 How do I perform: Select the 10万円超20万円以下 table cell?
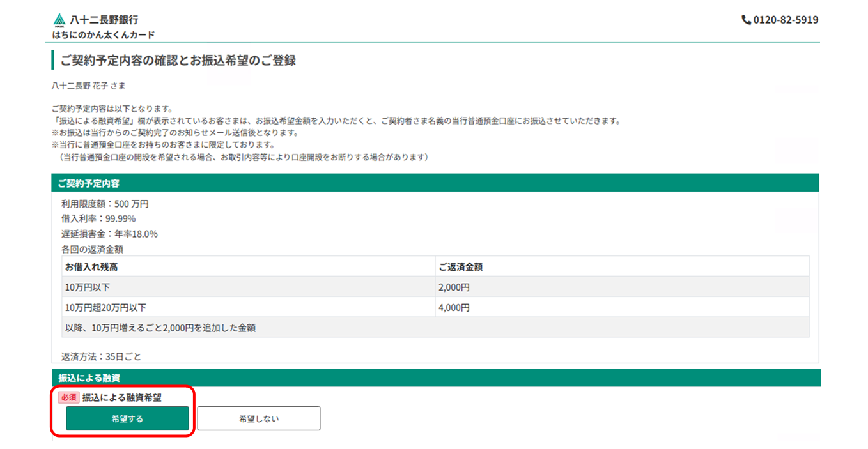pyautogui.click(x=105, y=308)
